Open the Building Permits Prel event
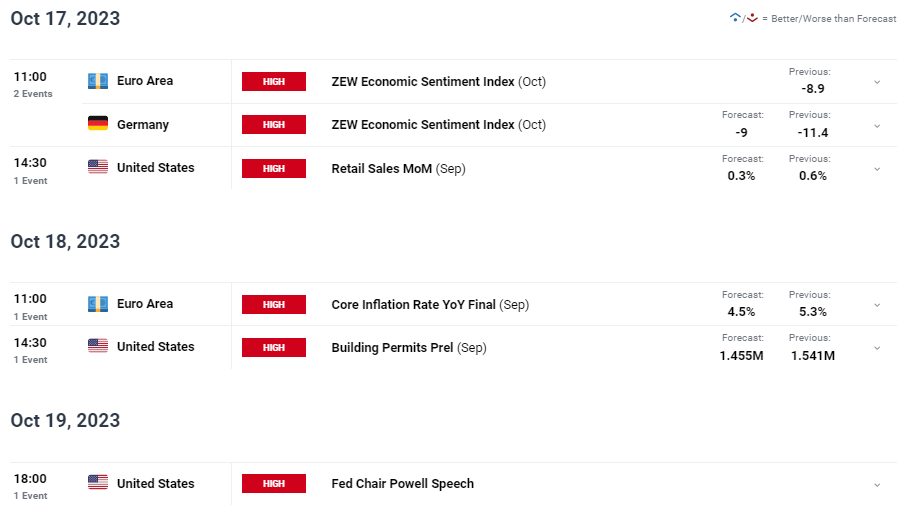The height and width of the screenshot is (519, 908). pyautogui.click(x=392, y=348)
